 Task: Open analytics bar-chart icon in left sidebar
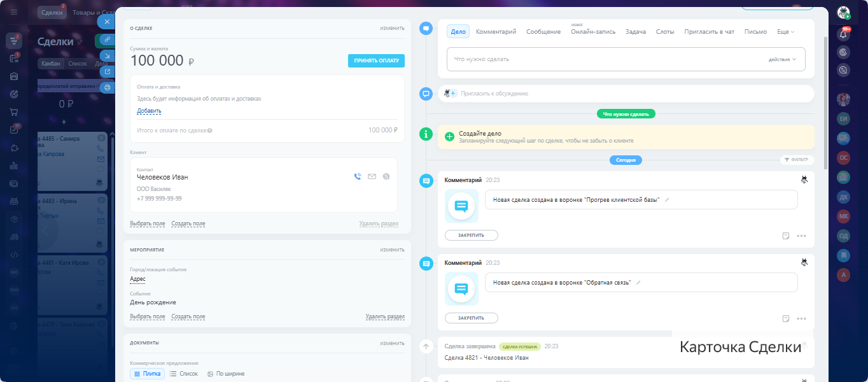click(x=14, y=166)
